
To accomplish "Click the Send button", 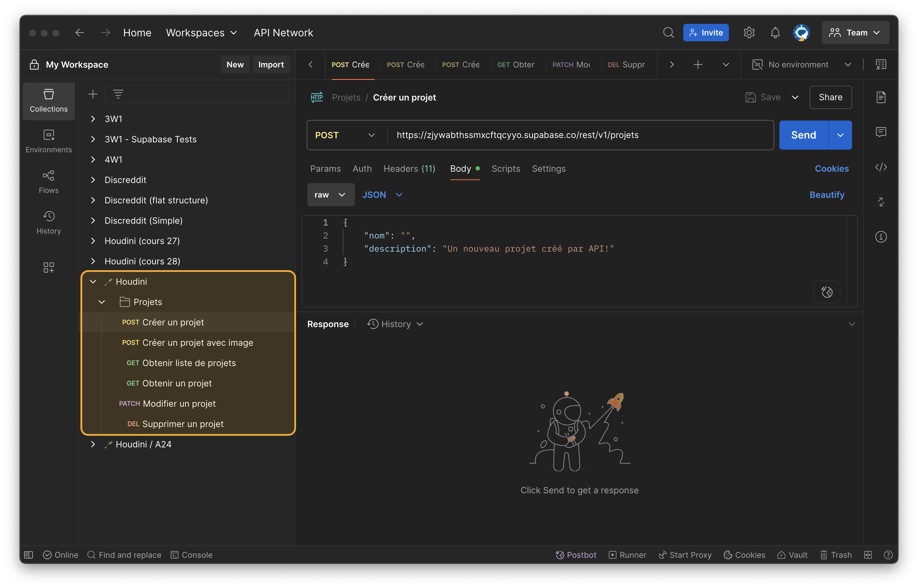I will [804, 135].
